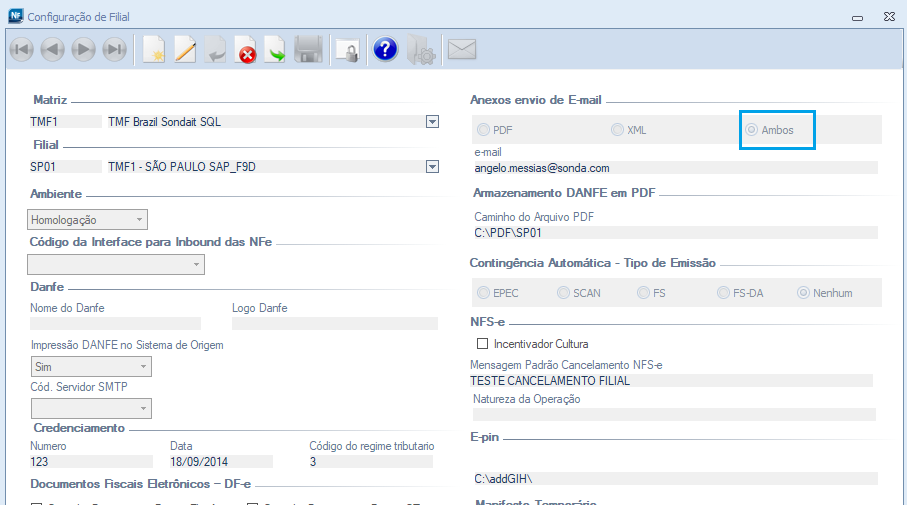Click the Nome do Danfe field

(115, 323)
